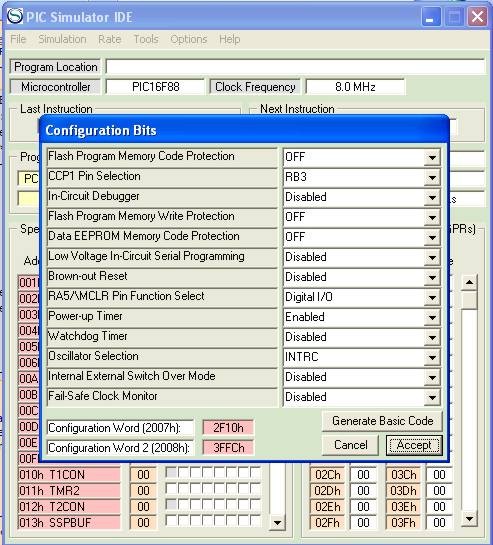Click the PIC16F88 microcontroller value
Viewport: 493px width, 545px height.
[x=155, y=87]
